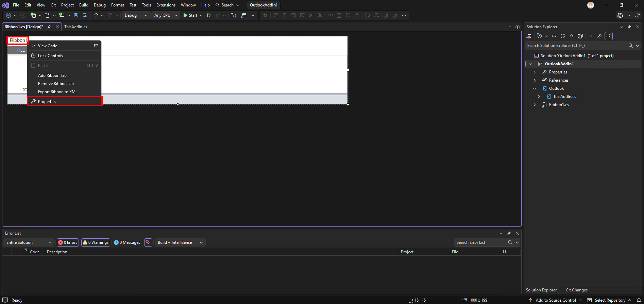Viewport: 644px width, 304px height.
Task: Click the Search button in title bar
Action: coord(227,5)
